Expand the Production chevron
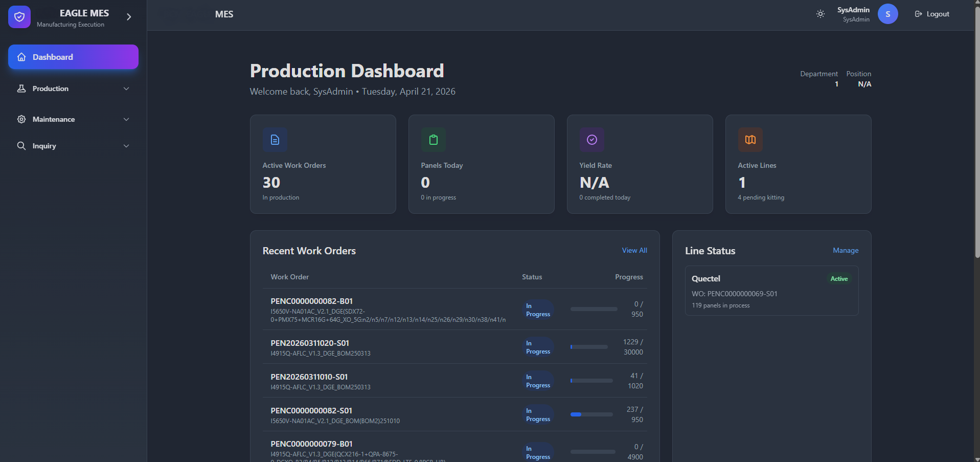980x462 pixels. point(126,89)
